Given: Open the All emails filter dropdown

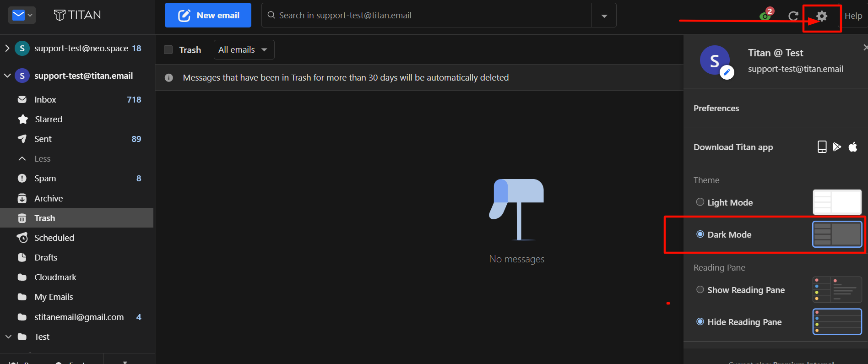Looking at the screenshot, I should point(244,49).
